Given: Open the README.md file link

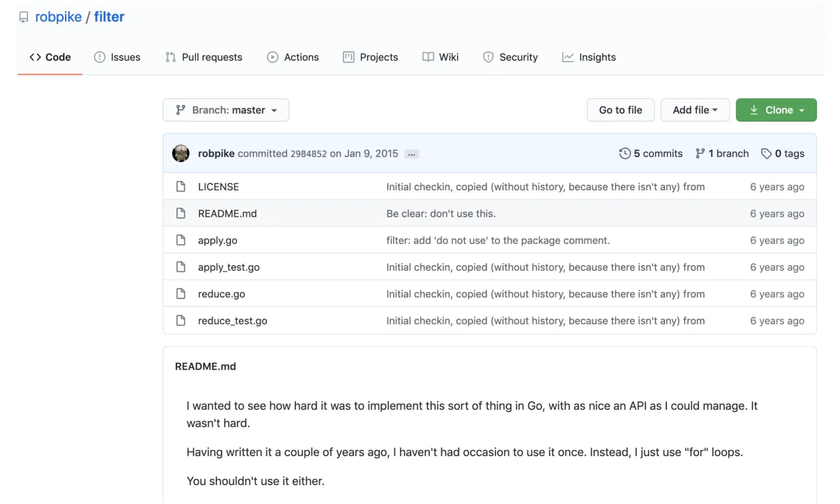Looking at the screenshot, I should [227, 214].
